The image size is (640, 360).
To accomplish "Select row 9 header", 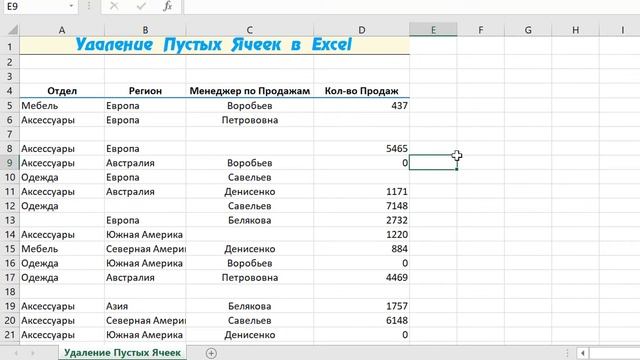I will pyautogui.click(x=10, y=163).
